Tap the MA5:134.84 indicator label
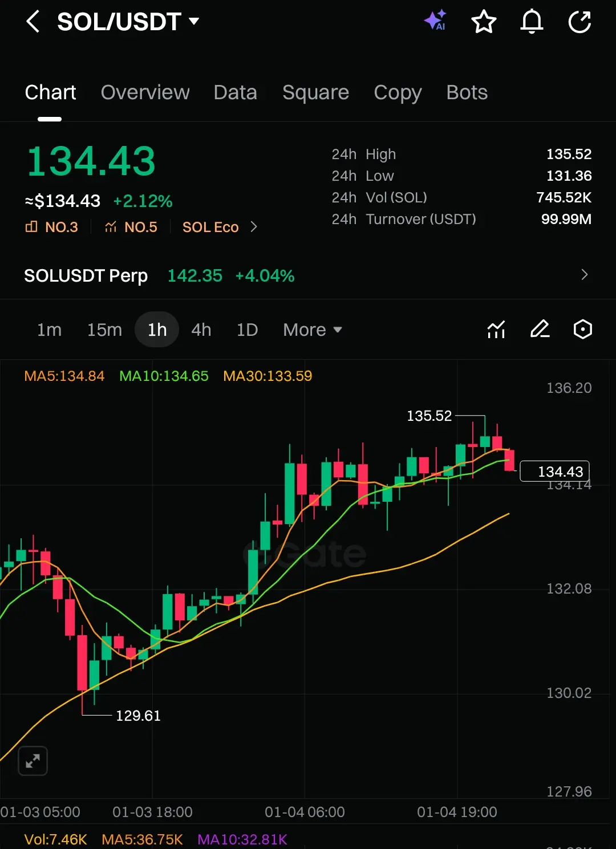 [64, 376]
